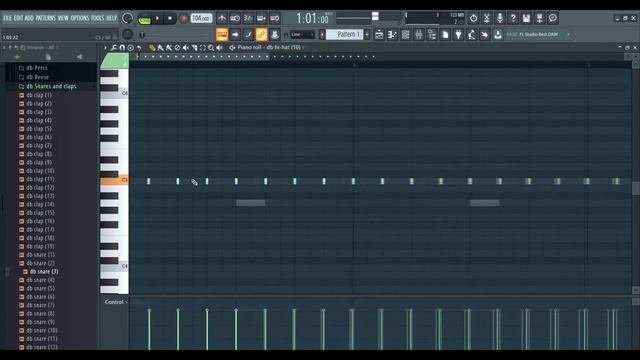Adjust the master pitch knob
The image size is (640, 360).
(x=127, y=34)
